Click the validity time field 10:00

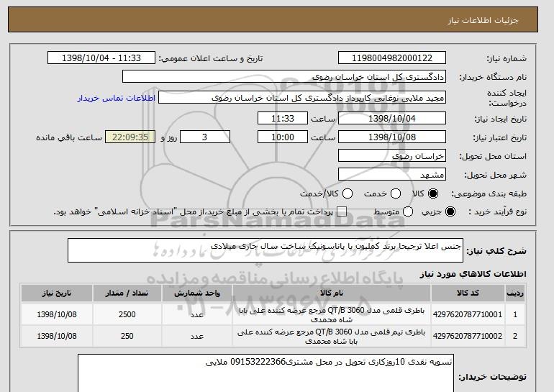pyautogui.click(x=283, y=137)
